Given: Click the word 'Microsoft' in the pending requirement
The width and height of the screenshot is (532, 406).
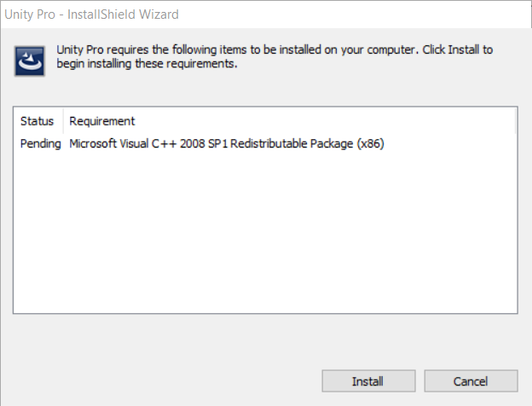Looking at the screenshot, I should tap(93, 143).
